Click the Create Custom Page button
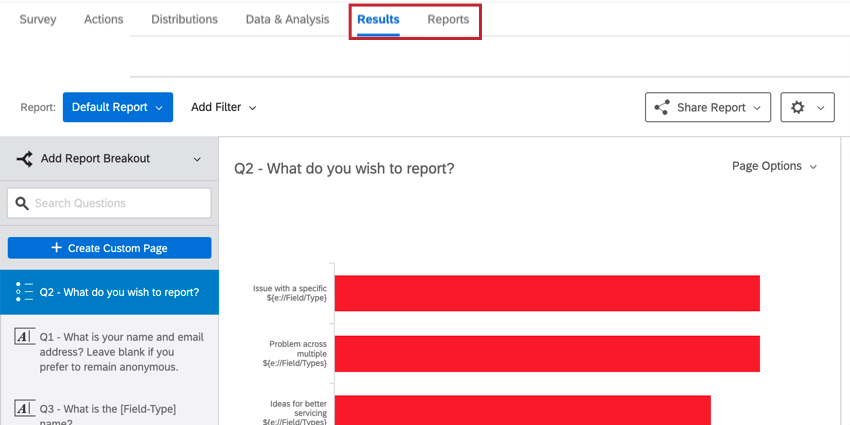 109,248
